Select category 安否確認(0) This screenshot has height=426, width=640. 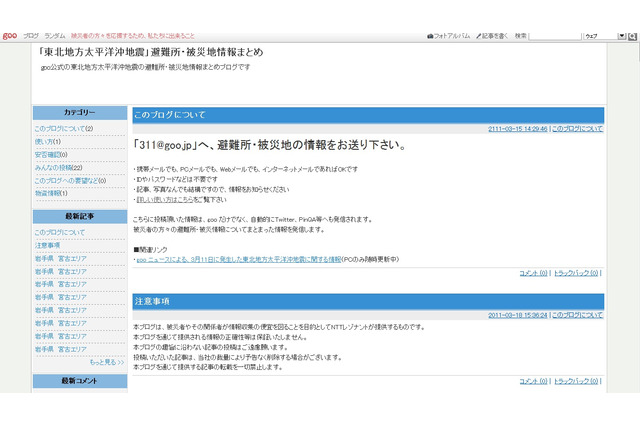click(51, 155)
